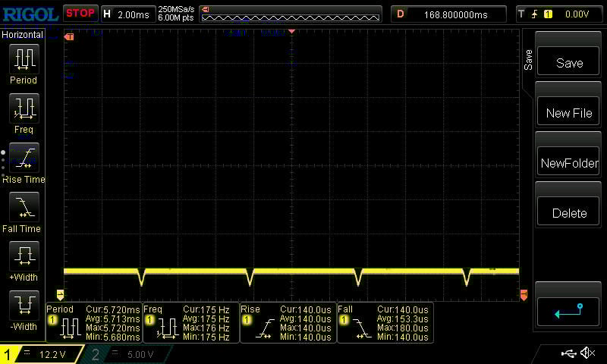
Task: Click the delay value 168.800000ms
Action: (456, 15)
